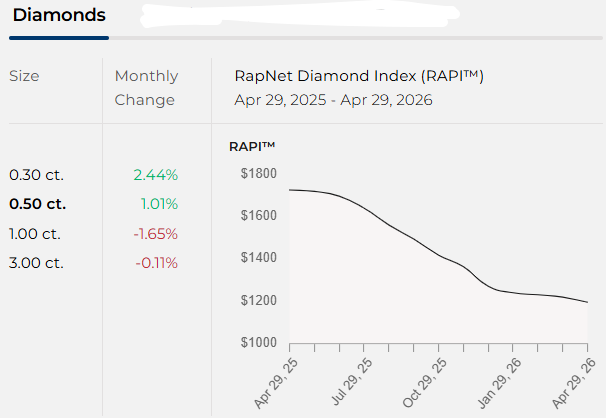The width and height of the screenshot is (606, 418).
Task: Select the 1.00 ct. size row
Action: pos(36,234)
